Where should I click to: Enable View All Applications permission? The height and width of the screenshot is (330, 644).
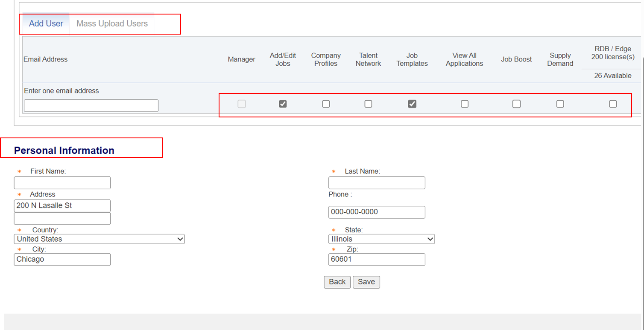(465, 104)
